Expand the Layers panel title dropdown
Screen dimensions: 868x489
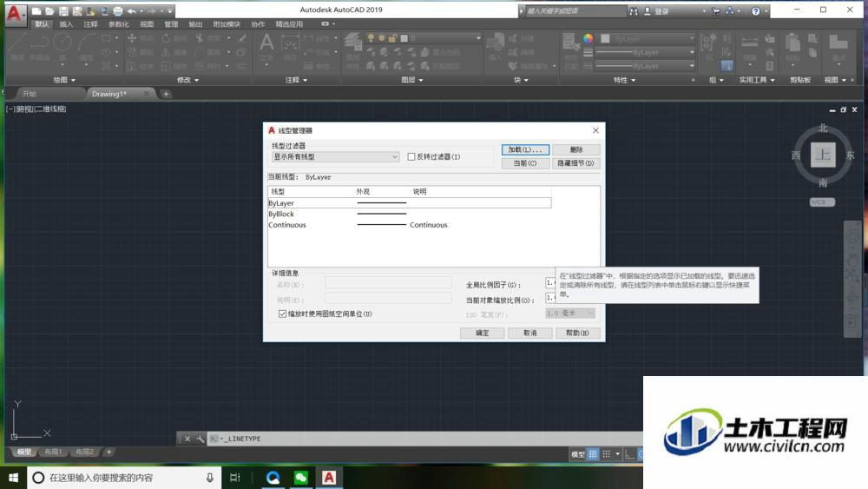411,80
